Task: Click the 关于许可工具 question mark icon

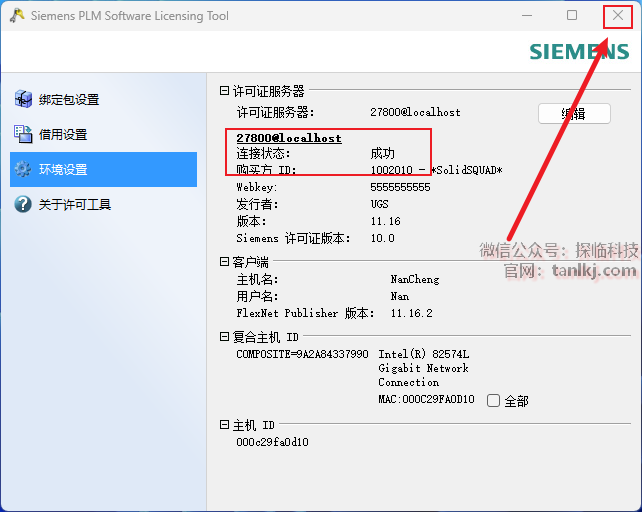Action: click(23, 204)
